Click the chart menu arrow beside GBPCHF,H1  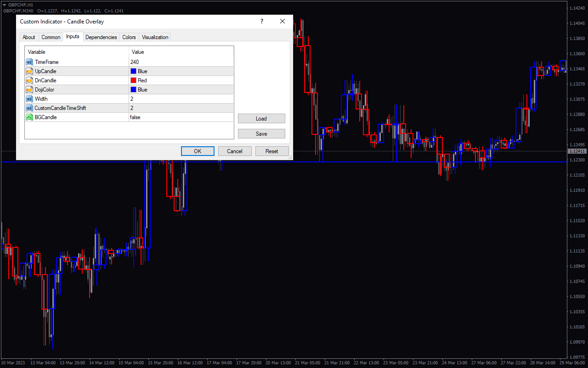point(4,5)
